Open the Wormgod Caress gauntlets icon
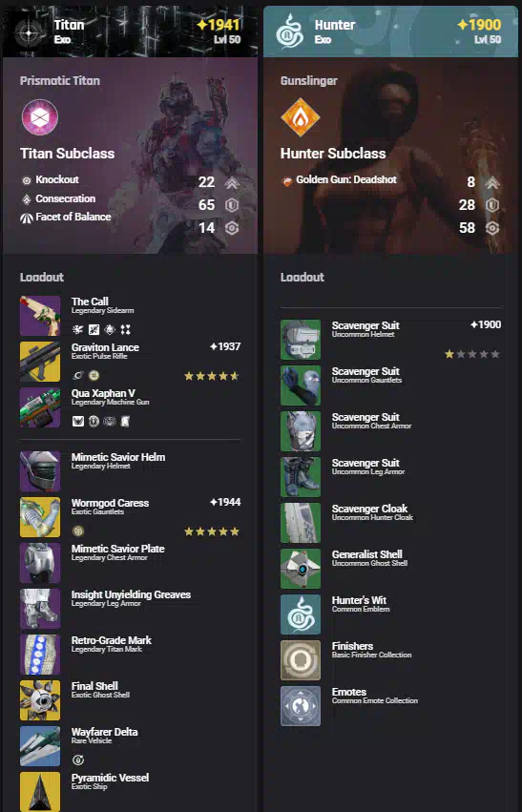 pyautogui.click(x=40, y=517)
